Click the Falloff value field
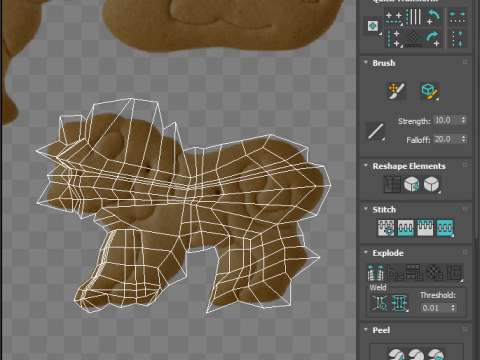 (447, 139)
